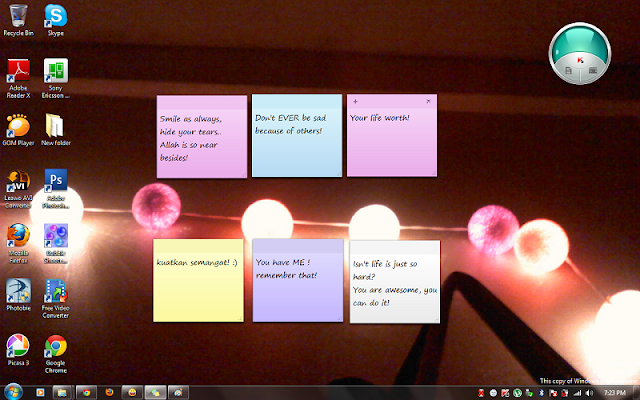Open Windows Explorer taskbar button
The image size is (640, 400).
[62, 393]
